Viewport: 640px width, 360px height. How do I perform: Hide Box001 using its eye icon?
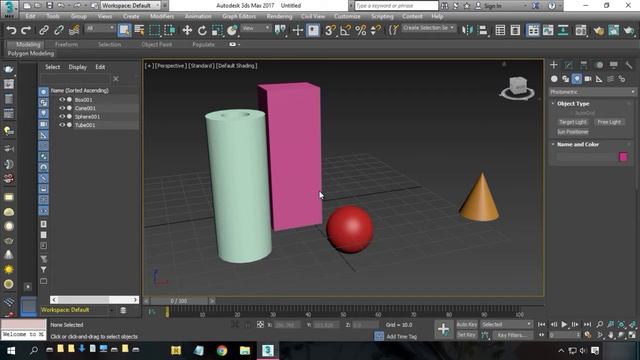pyautogui.click(x=62, y=100)
